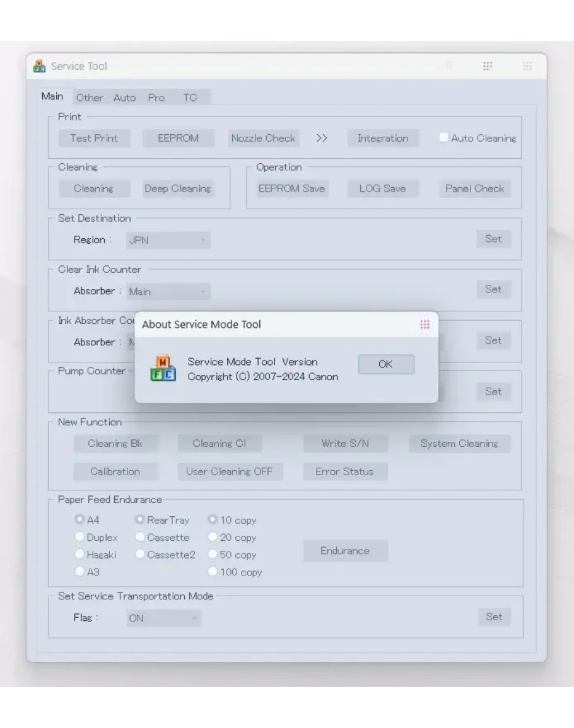Open the Flag dropdown set to ON
Viewport: 574px width, 728px height.
pyautogui.click(x=163, y=618)
